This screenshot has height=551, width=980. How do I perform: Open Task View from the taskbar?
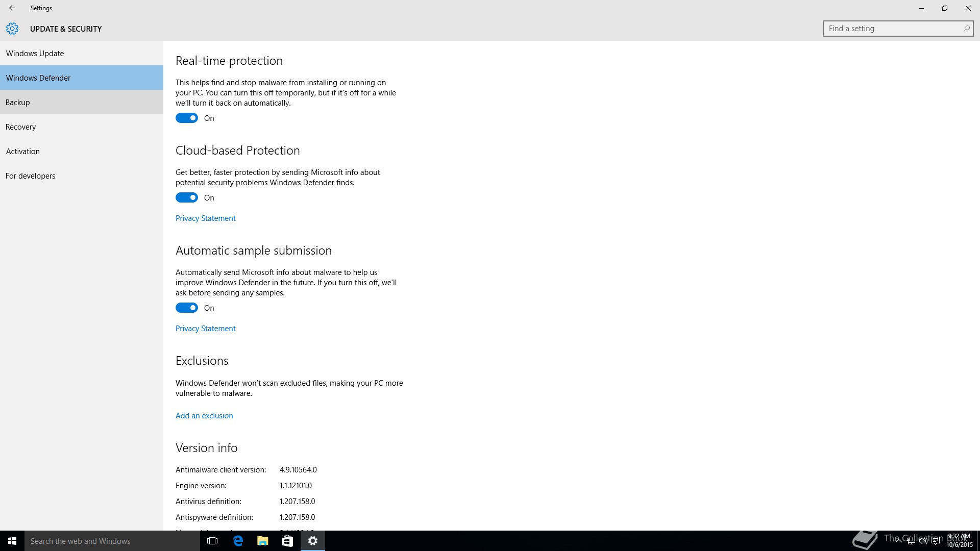pyautogui.click(x=212, y=541)
